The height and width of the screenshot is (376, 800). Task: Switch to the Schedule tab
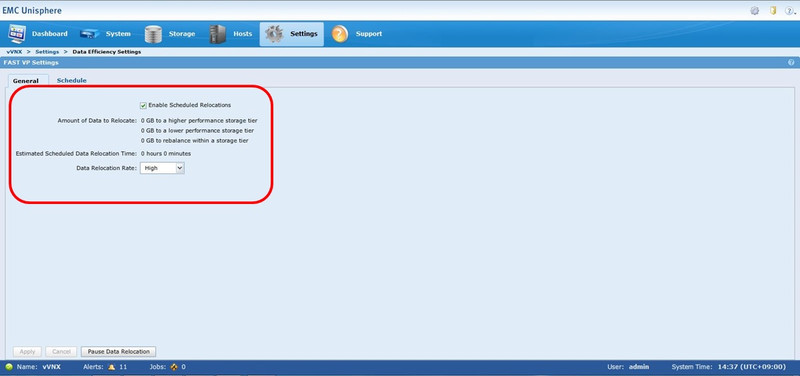[71, 81]
